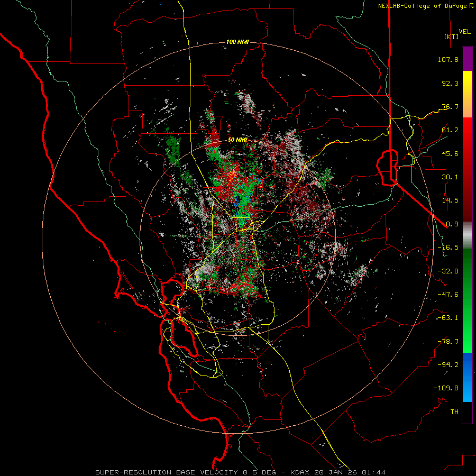The width and height of the screenshot is (476, 476).
Task: Pick the blue colorbar segment
Action: pos(467,377)
